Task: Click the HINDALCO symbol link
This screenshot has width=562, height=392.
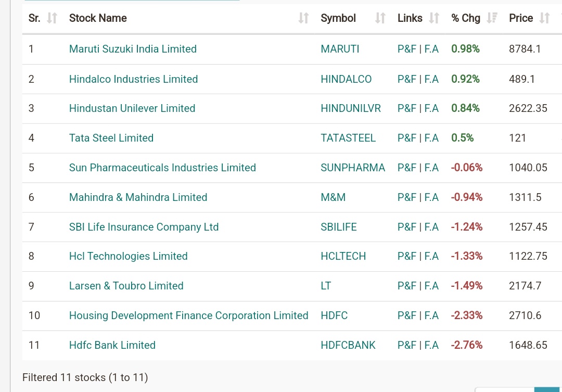Action: (x=346, y=79)
